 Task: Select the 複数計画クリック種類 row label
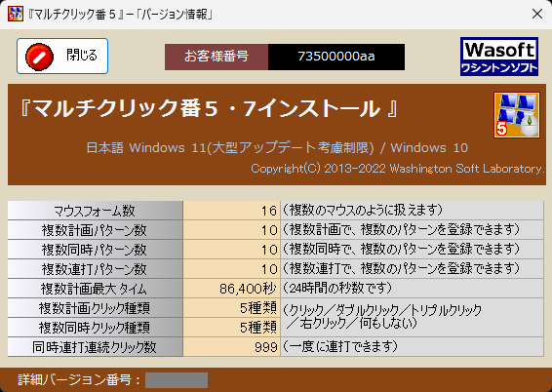point(95,308)
